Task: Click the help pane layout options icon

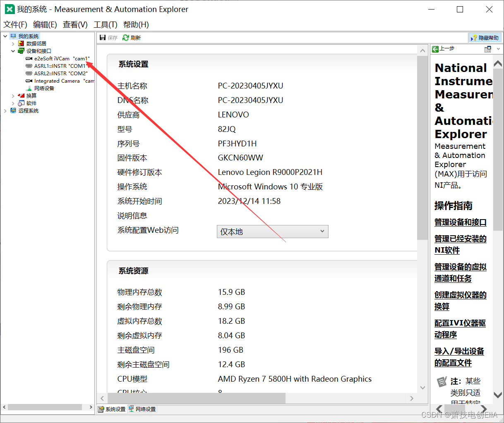Action: click(488, 49)
